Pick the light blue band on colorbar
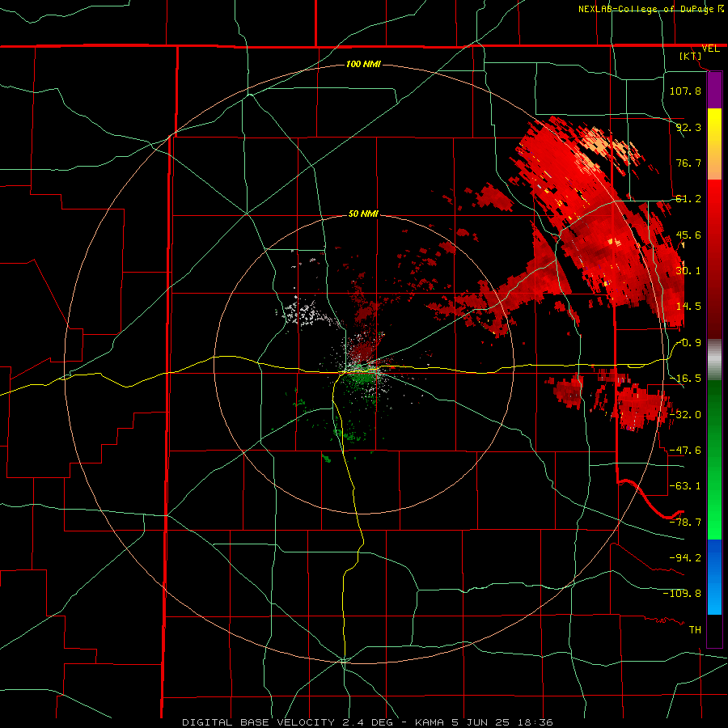The image size is (728, 728). [714, 599]
